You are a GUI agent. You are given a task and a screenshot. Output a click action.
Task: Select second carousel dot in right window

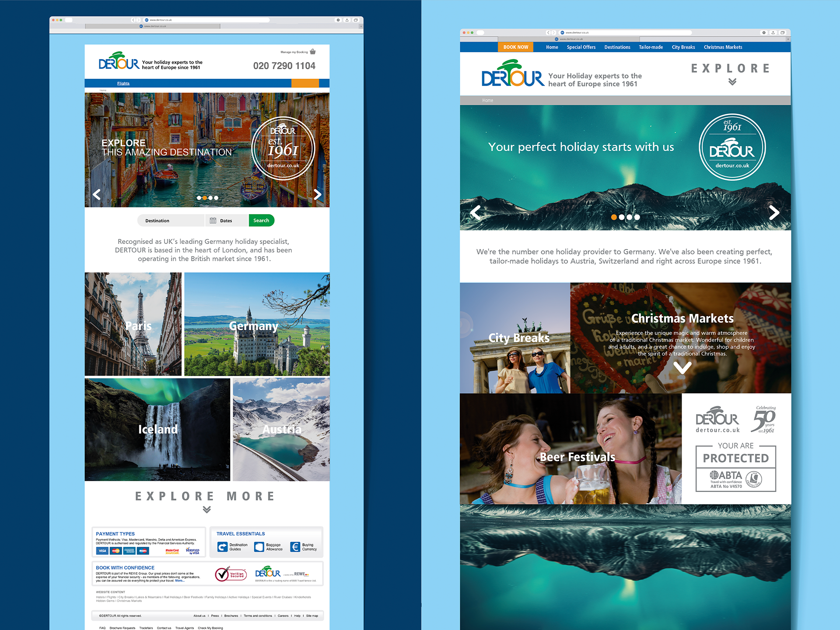[x=622, y=217]
